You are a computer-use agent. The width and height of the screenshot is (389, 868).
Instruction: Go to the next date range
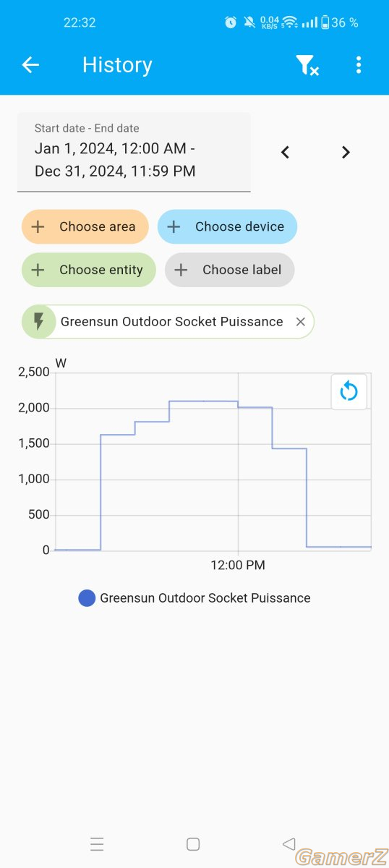point(346,152)
